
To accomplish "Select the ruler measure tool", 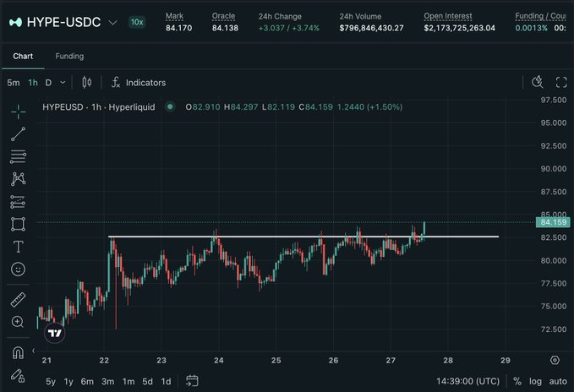I will click(x=18, y=299).
